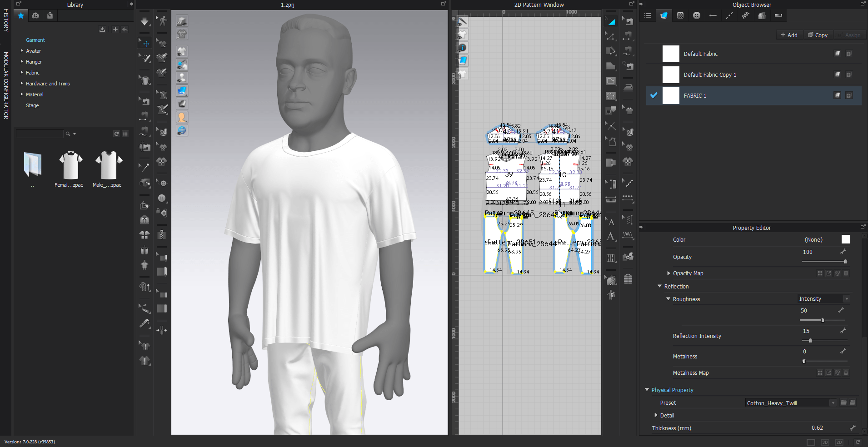868x447 pixels.
Task: Select the Select/Move tool with cross arrows
Action: (145, 44)
